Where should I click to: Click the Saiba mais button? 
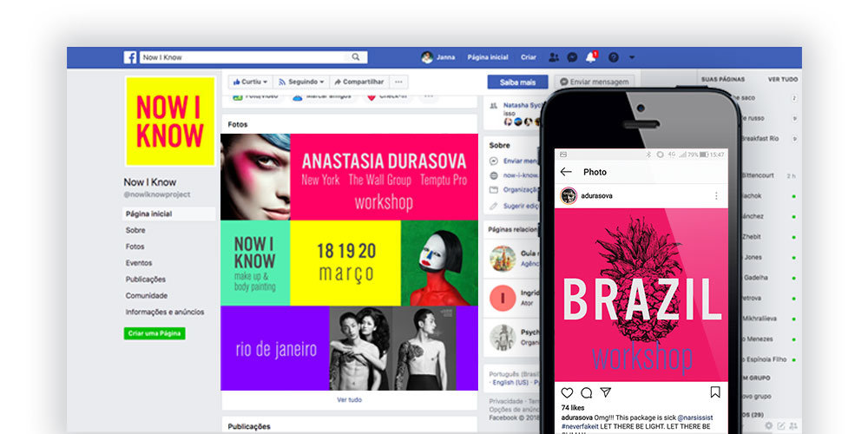point(517,82)
